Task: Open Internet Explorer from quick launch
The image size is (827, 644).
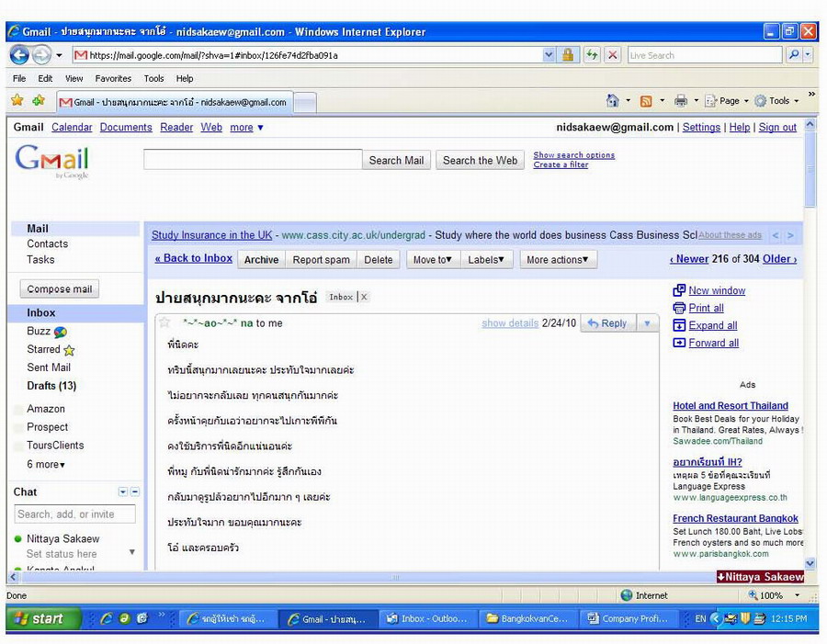Action: [106, 618]
